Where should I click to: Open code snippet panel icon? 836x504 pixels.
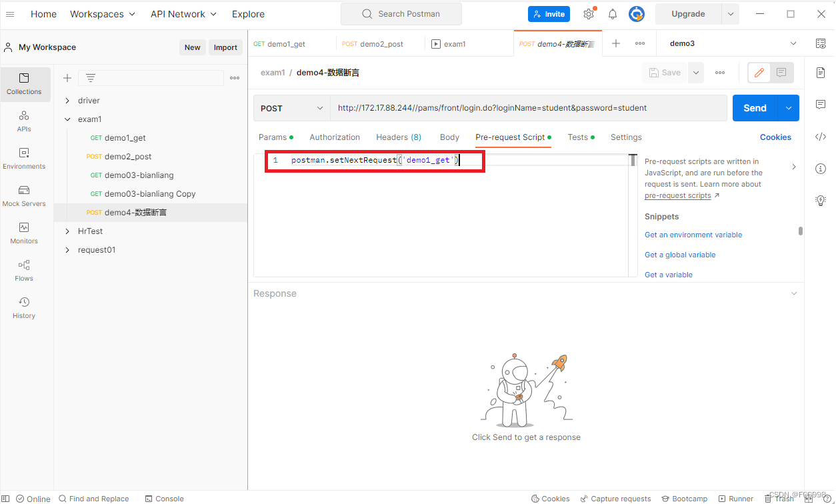point(821,137)
